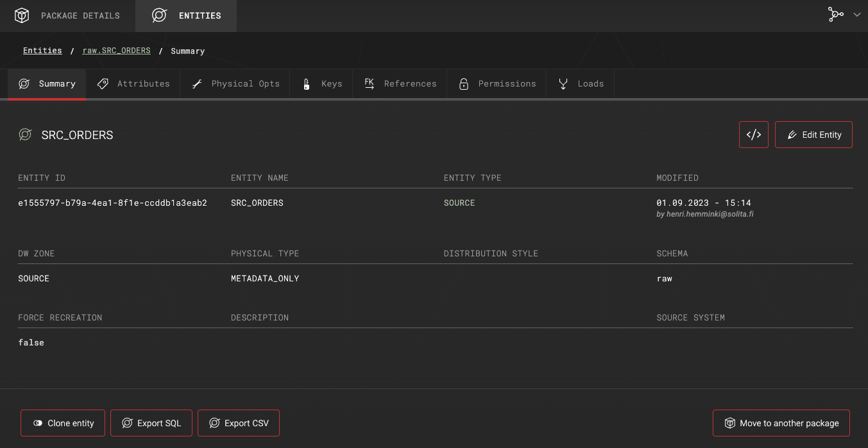Click the network graph icon at top right
The width and height of the screenshot is (868, 448).
tap(836, 13)
